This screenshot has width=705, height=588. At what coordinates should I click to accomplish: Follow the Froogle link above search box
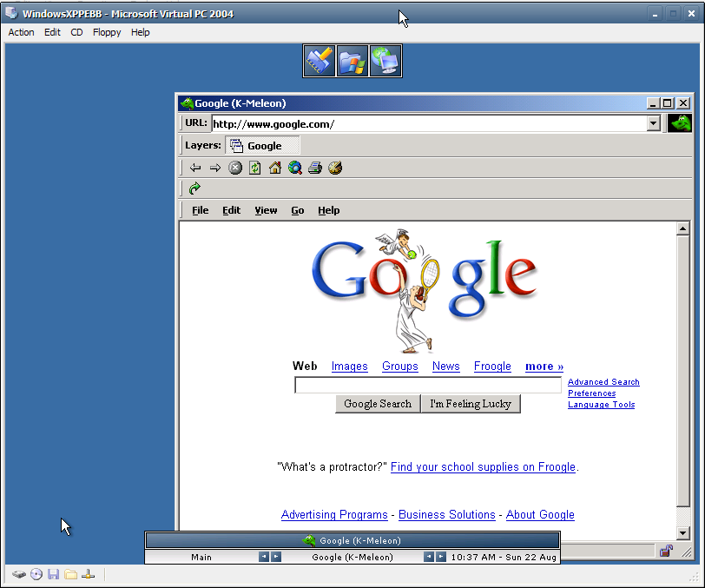coord(493,367)
